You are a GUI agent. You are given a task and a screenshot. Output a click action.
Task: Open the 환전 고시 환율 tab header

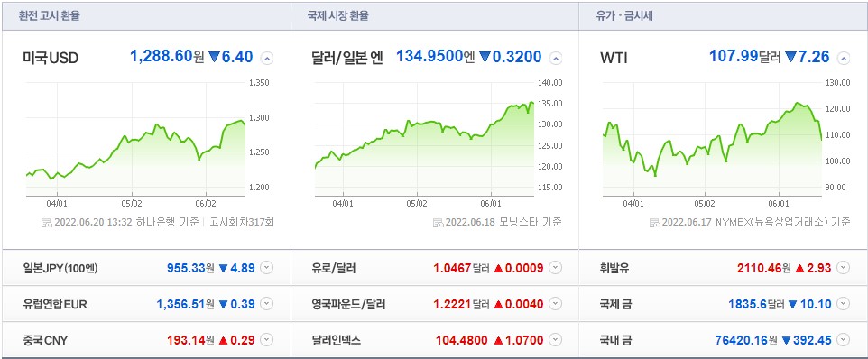(x=50, y=16)
